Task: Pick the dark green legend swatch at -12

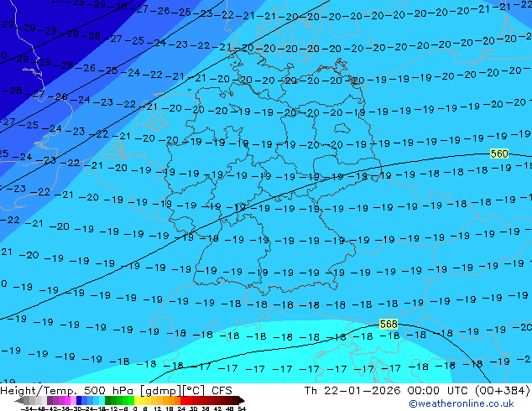Action: pos(108,400)
